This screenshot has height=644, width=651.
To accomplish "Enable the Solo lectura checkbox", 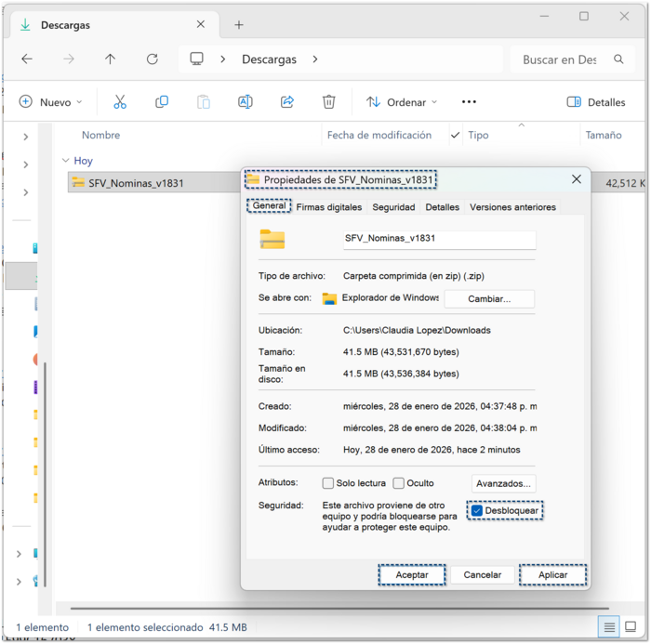I will [328, 483].
